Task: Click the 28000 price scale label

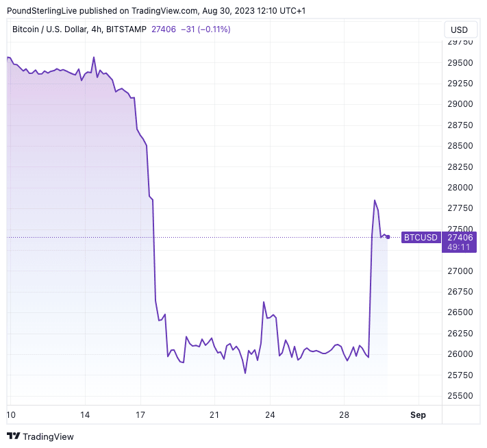Action: tap(460, 188)
